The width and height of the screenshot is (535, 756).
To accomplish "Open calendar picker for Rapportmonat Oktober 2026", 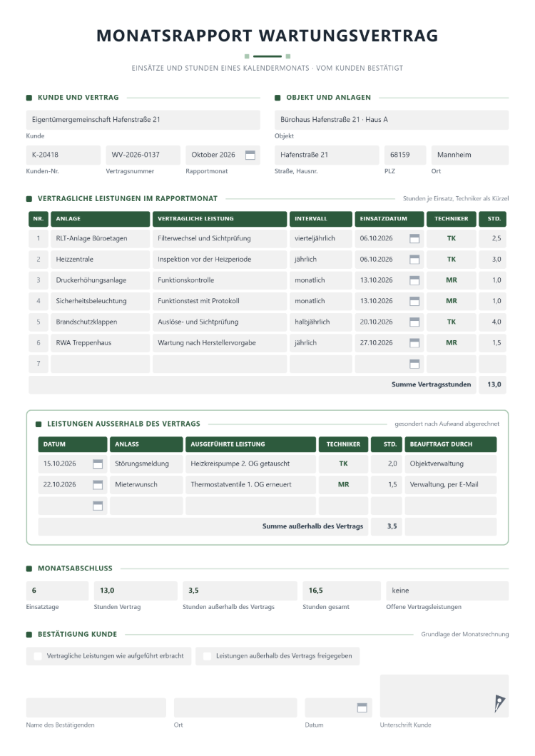I will coord(250,155).
